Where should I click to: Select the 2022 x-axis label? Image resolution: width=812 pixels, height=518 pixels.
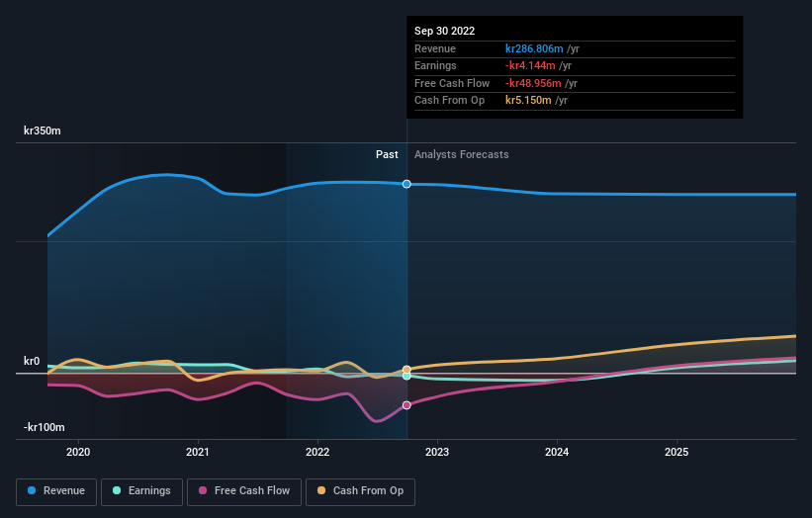pos(317,453)
